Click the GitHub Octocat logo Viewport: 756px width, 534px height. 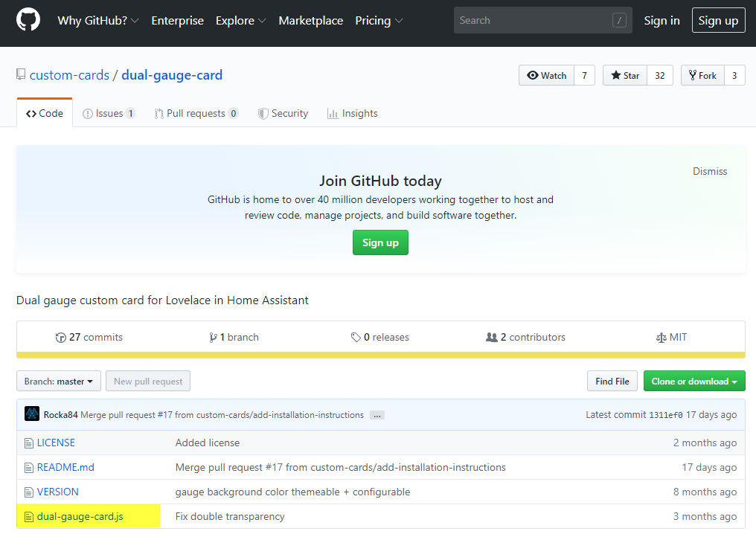point(28,21)
